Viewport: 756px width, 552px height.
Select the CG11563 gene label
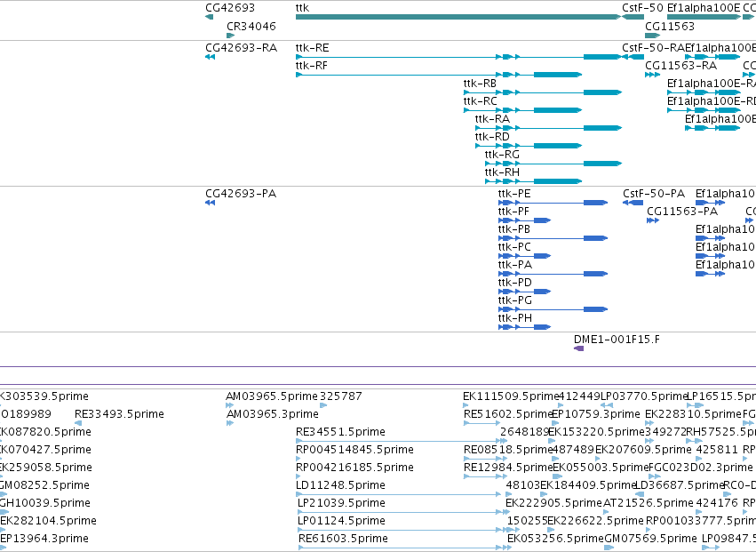coord(670,26)
